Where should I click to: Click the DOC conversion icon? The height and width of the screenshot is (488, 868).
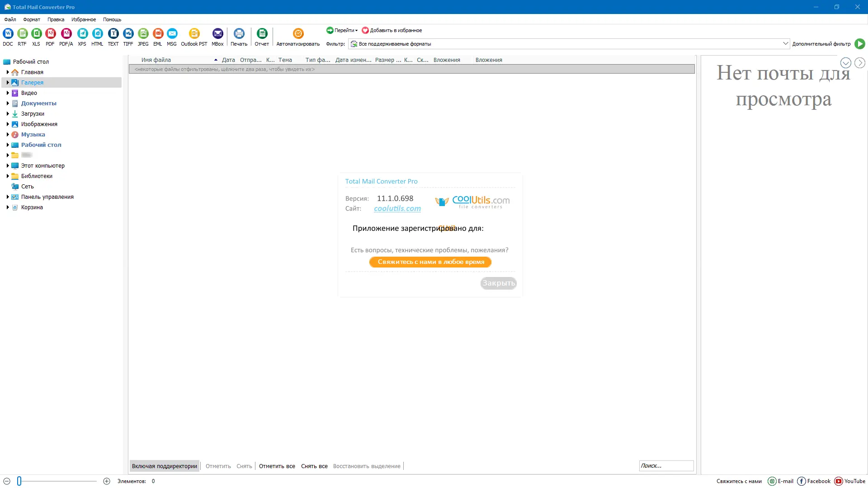pos(8,34)
